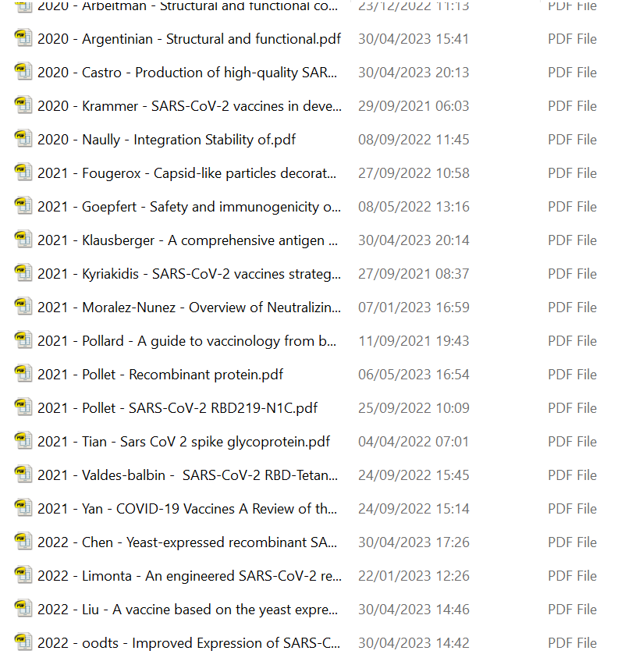The image size is (632, 672).
Task: Select the PDF icon of the Krammer file
Action: 23,105
